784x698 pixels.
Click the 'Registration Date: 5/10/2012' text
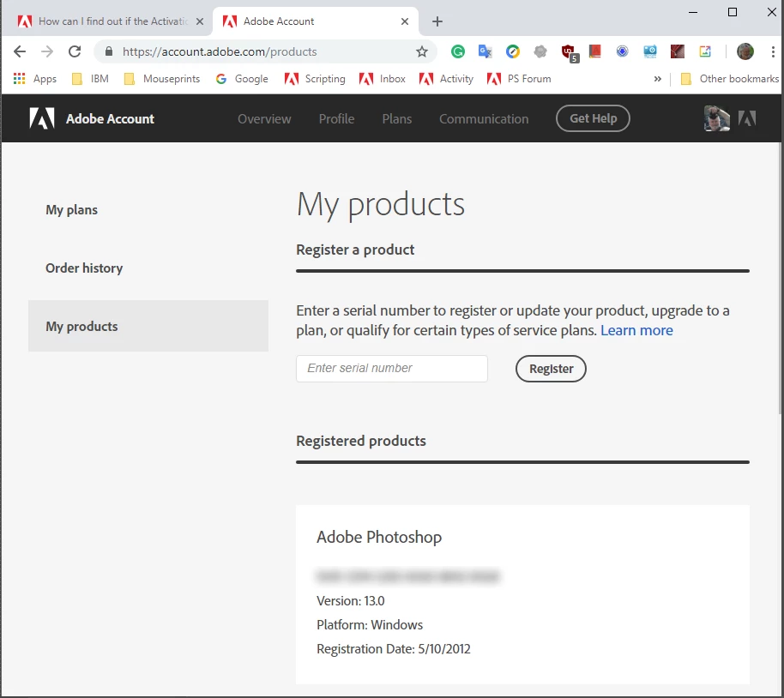click(394, 648)
